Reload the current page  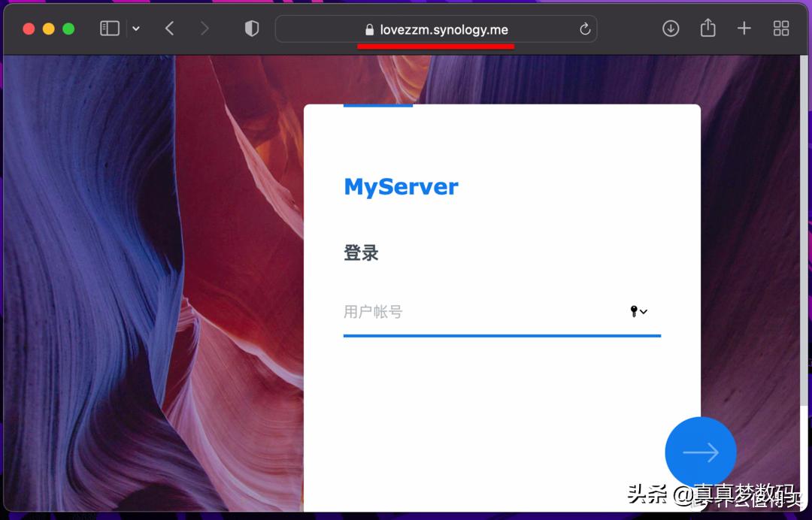click(x=585, y=29)
